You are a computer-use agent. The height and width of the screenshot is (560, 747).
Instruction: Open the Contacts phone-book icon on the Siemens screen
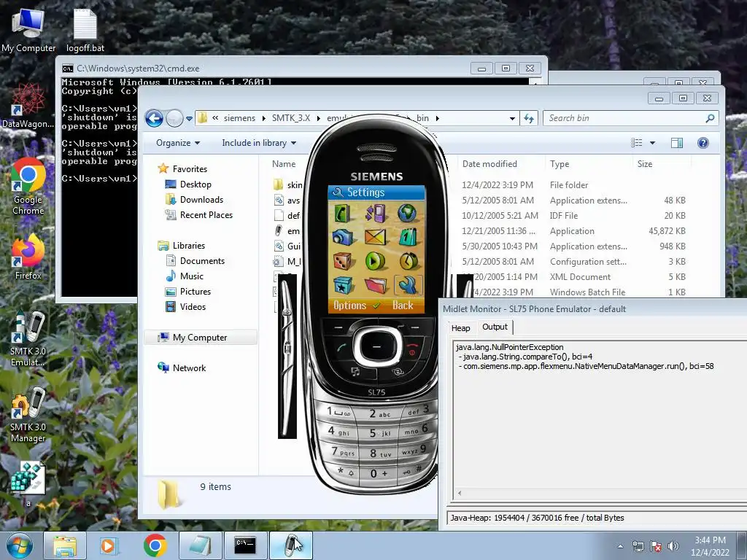[x=342, y=214]
